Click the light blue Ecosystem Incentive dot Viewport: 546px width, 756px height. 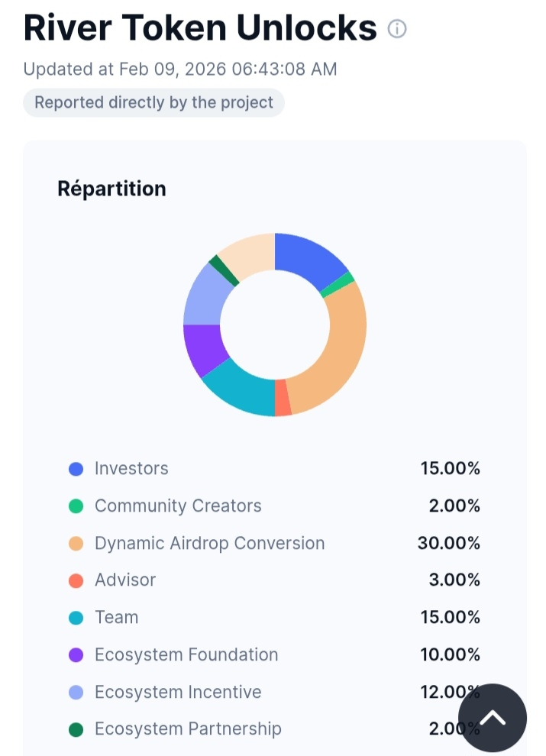click(76, 693)
